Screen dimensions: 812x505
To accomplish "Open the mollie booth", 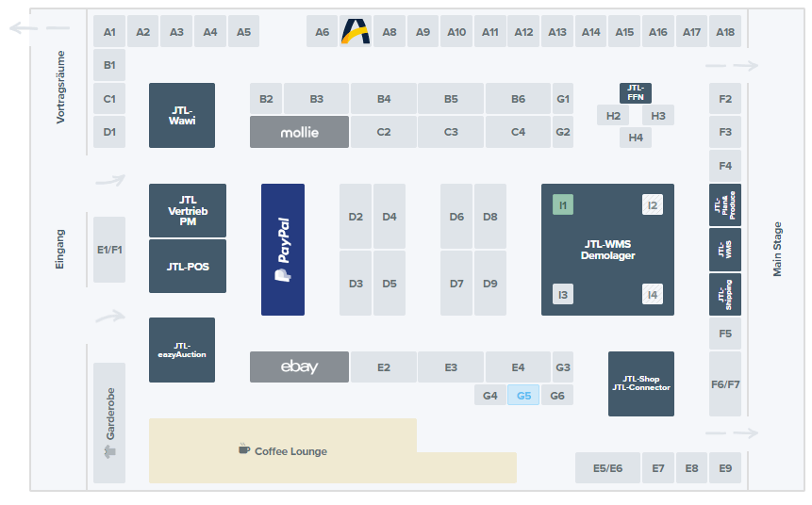I will coord(299,132).
